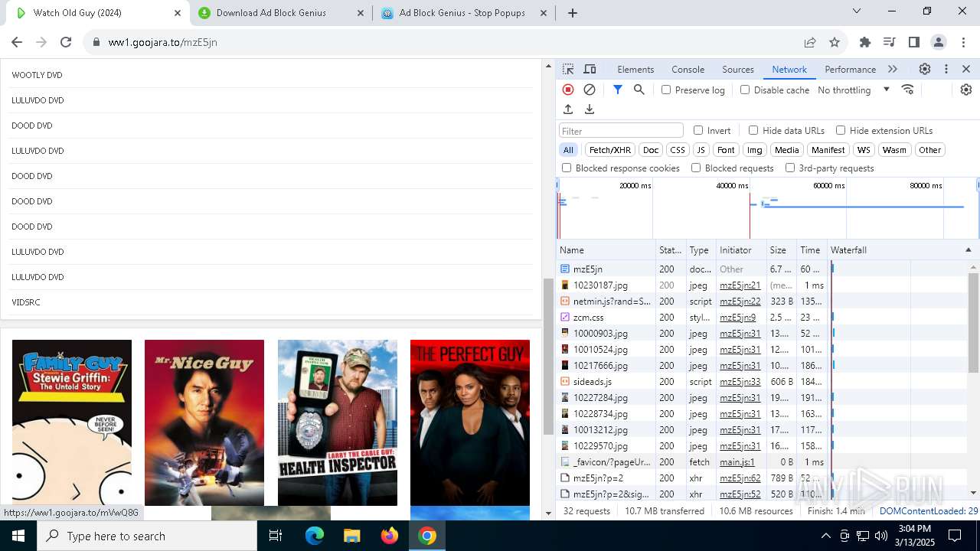
Task: Open Task View on taskbar
Action: (x=276, y=536)
